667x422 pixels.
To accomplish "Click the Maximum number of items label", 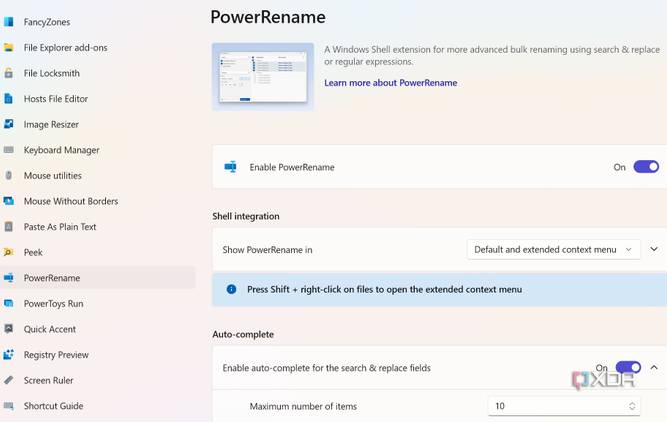I will 303,406.
